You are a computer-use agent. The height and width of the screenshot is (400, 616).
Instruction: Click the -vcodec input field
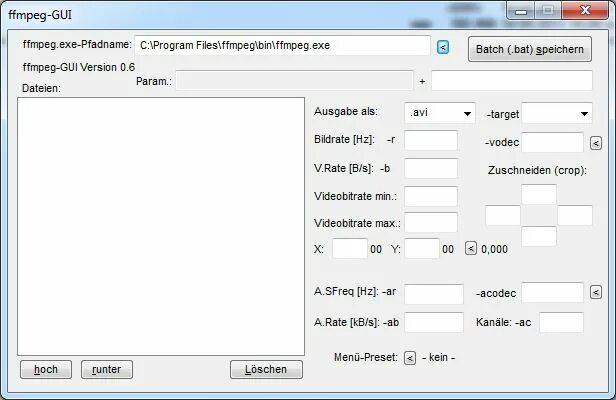[552, 142]
